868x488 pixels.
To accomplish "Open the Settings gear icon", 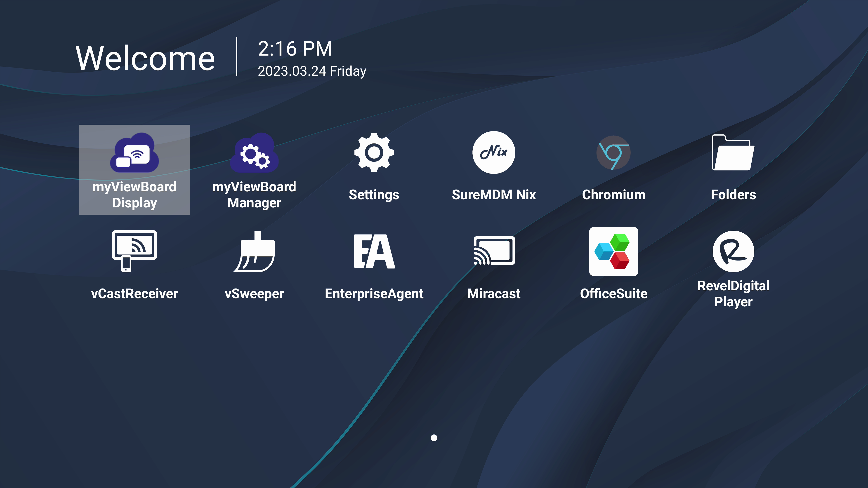I will tap(374, 152).
